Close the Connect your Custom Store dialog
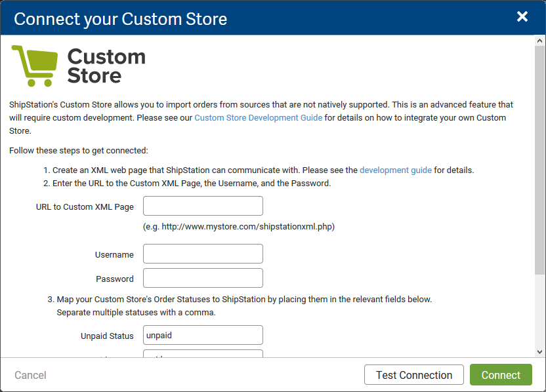 click(x=522, y=16)
